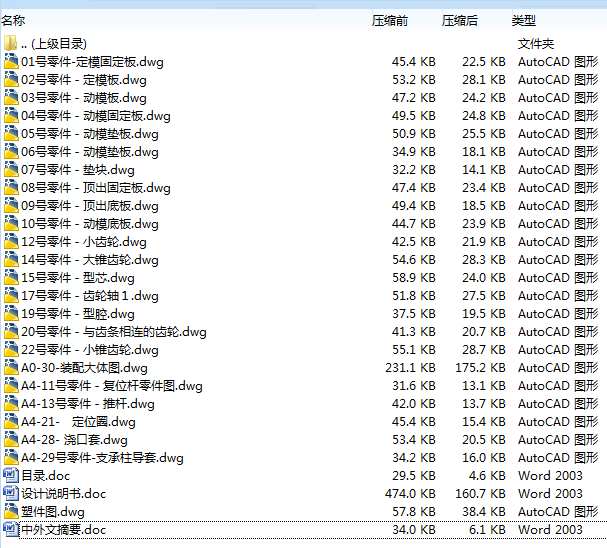This screenshot has height=548, width=607.
Task: Click the icon of 05号零件 - 动模垫板.dwg
Action: point(11,134)
